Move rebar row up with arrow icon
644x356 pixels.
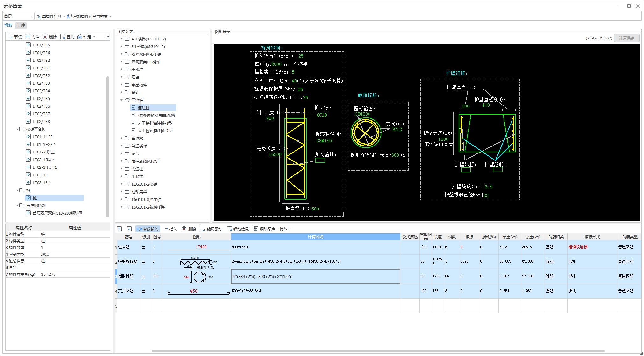(x=119, y=229)
